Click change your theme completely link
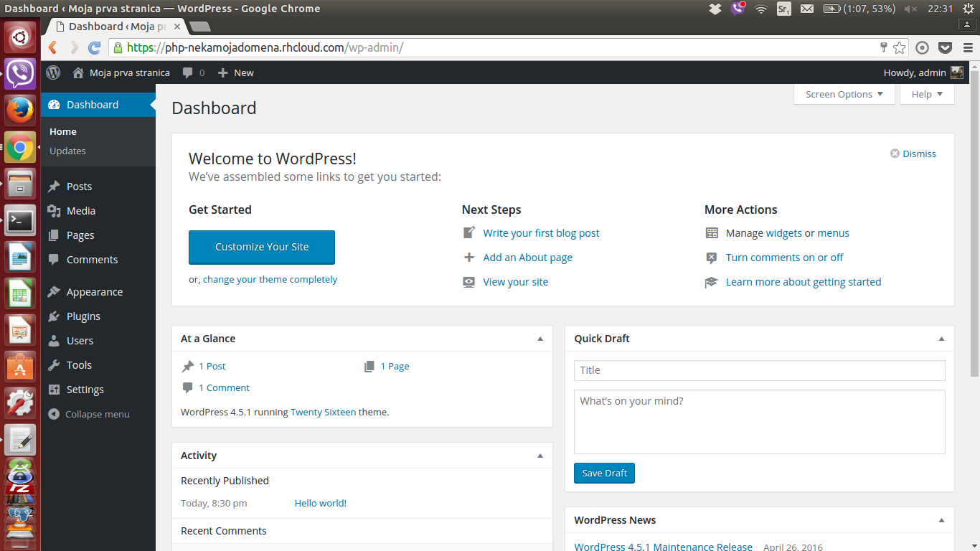 click(270, 279)
